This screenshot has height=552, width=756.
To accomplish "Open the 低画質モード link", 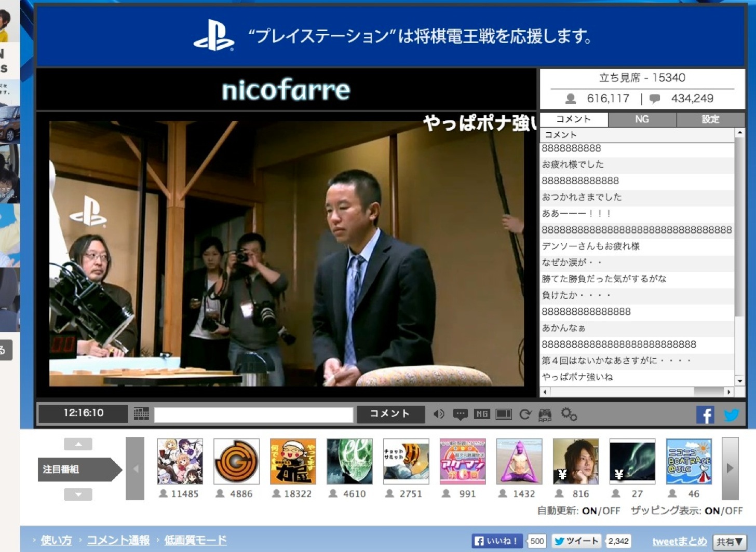I will tap(195, 540).
